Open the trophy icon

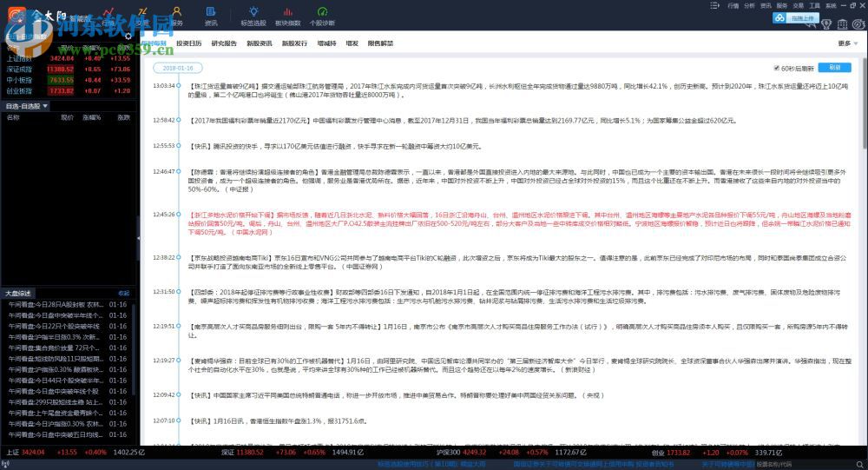pos(826,23)
